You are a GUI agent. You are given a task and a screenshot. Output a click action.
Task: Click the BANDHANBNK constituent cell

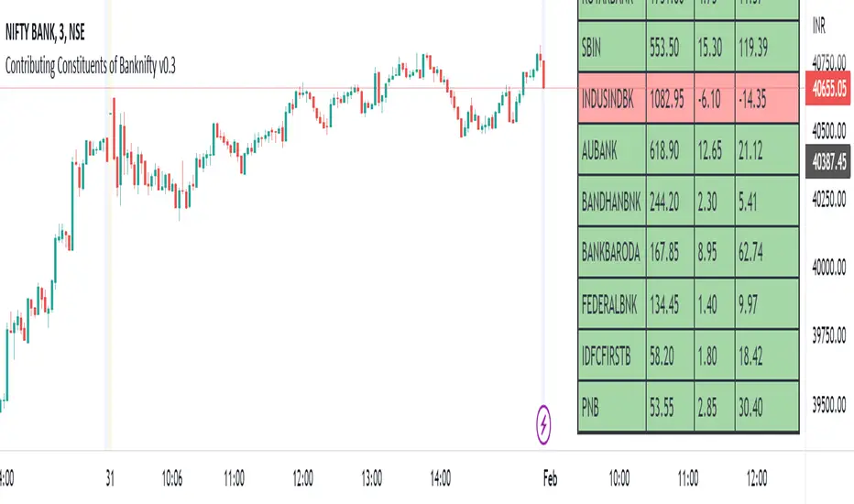612,202
